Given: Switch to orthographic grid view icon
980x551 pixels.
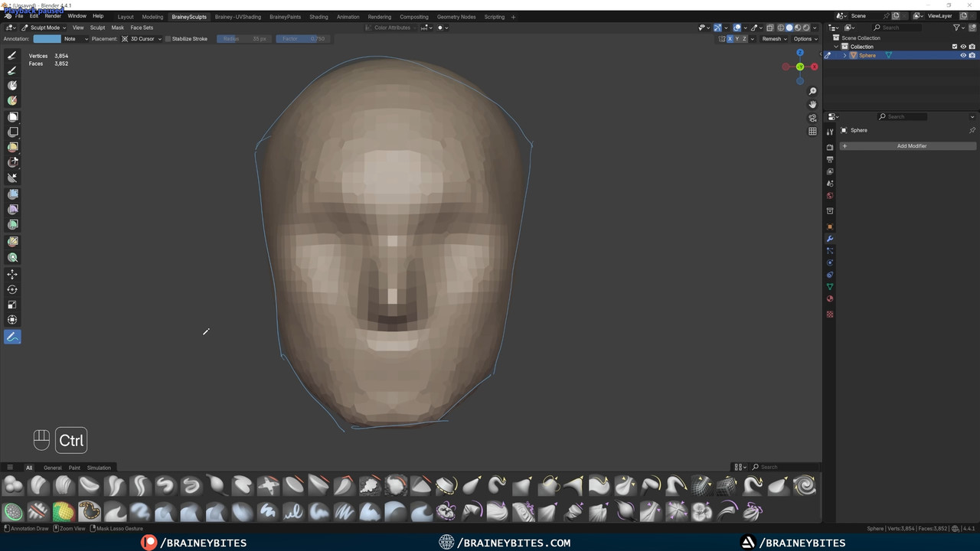Looking at the screenshot, I should [812, 131].
